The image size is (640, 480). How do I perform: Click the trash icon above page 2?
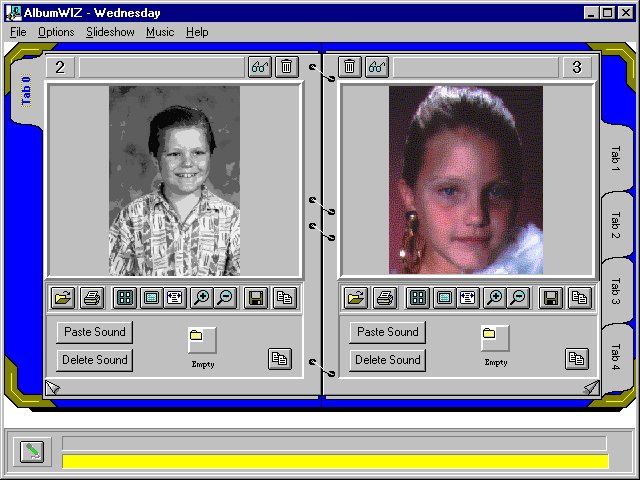[286, 67]
